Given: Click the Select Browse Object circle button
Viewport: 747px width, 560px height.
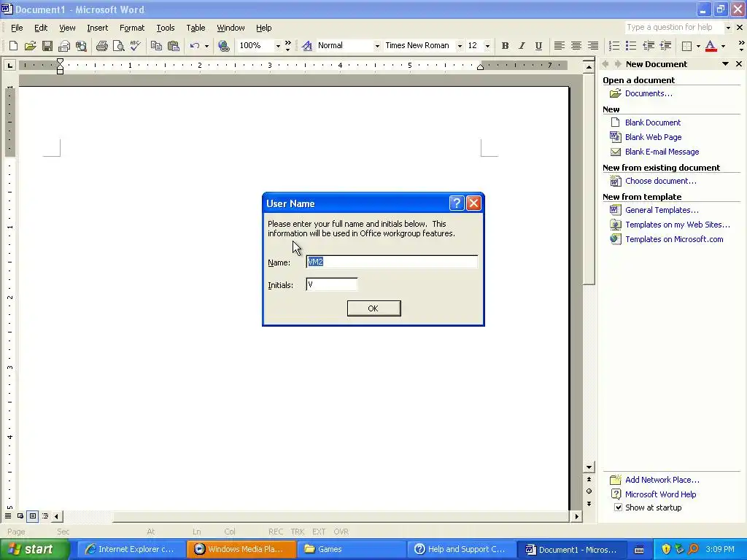Looking at the screenshot, I should tap(589, 491).
